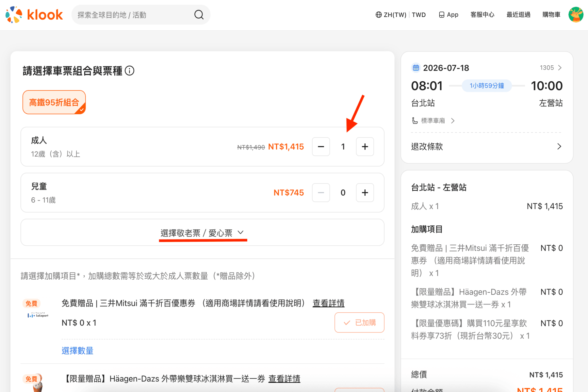The width and height of the screenshot is (588, 392).
Task: Open the TWD currency selector
Action: click(419, 15)
